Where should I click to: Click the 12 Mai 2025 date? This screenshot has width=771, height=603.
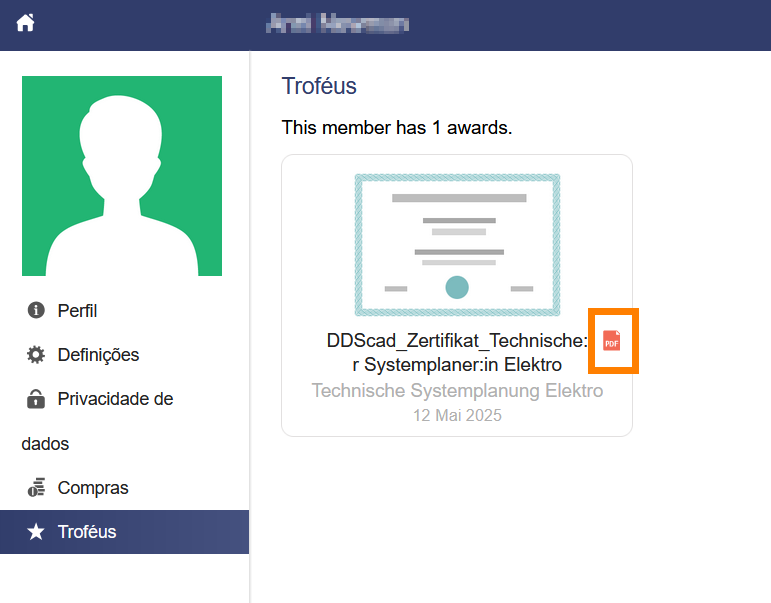click(x=457, y=415)
